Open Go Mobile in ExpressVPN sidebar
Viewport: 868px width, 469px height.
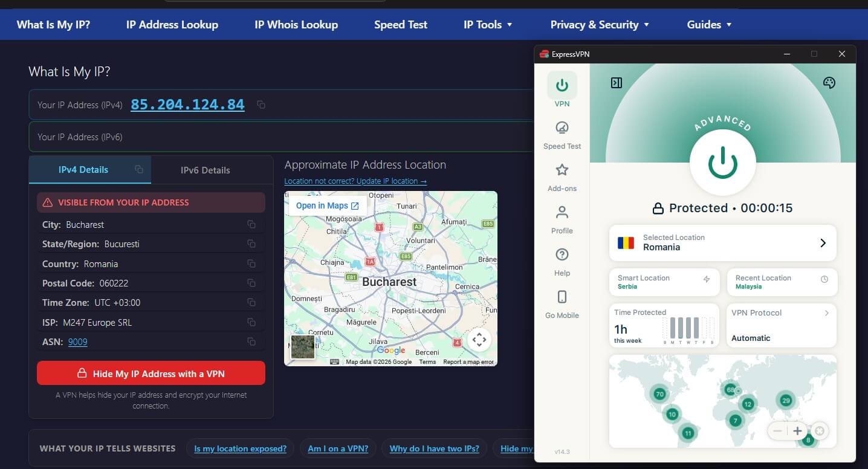click(562, 304)
